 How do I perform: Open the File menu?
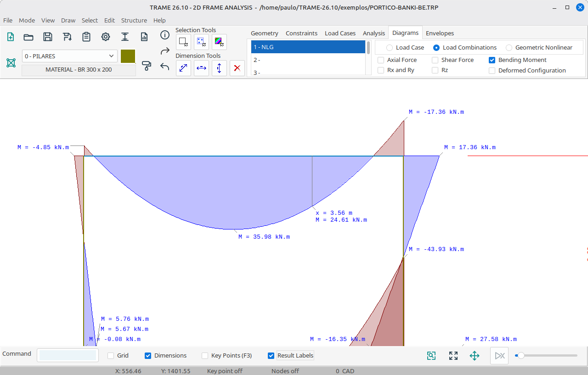point(8,20)
